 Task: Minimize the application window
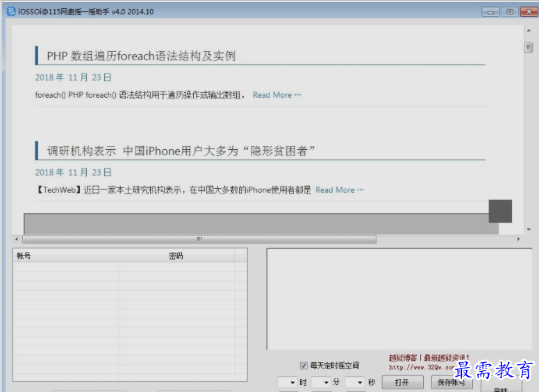point(490,12)
